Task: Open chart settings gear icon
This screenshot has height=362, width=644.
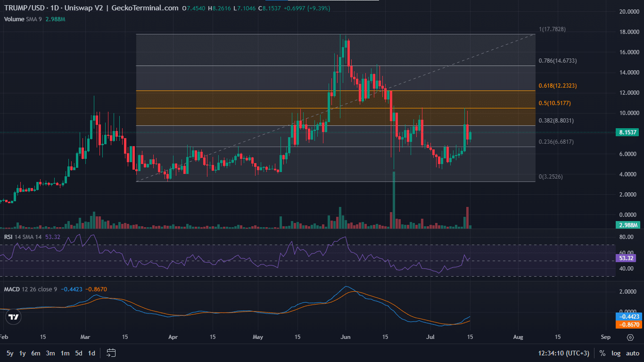Action: [630, 337]
